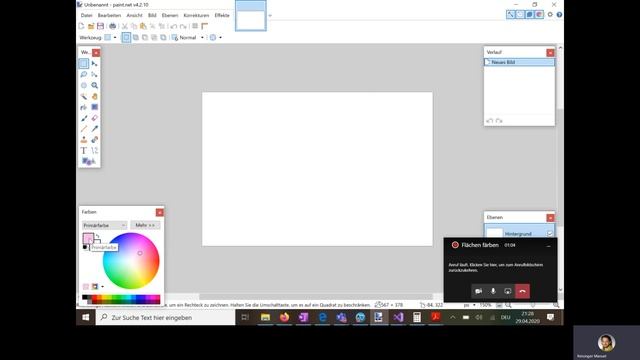Viewport: 640px width, 360px height.
Task: Select the Move Selection tool
Action: point(95,74)
